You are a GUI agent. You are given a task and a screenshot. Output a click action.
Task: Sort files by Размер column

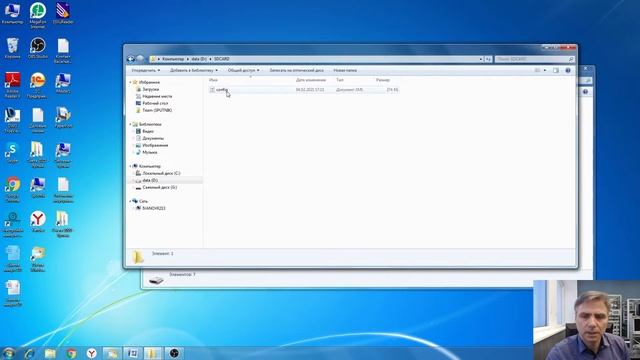pyautogui.click(x=383, y=80)
